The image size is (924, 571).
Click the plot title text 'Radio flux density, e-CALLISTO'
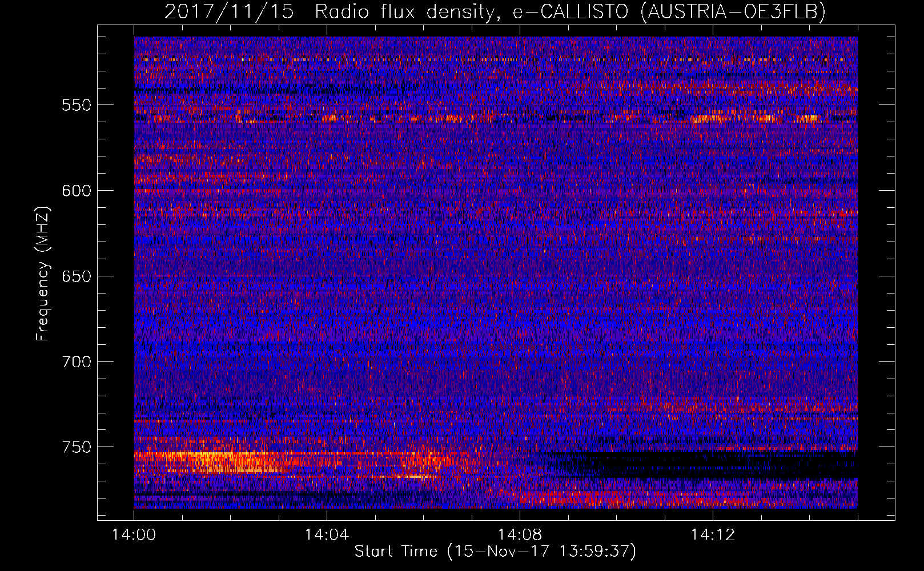(473, 11)
